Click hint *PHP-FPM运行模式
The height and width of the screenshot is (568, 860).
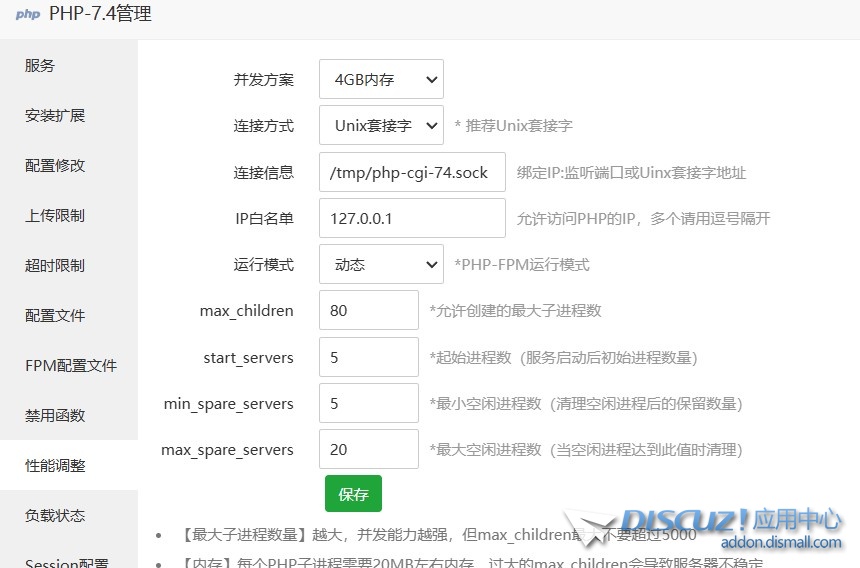coord(522,265)
